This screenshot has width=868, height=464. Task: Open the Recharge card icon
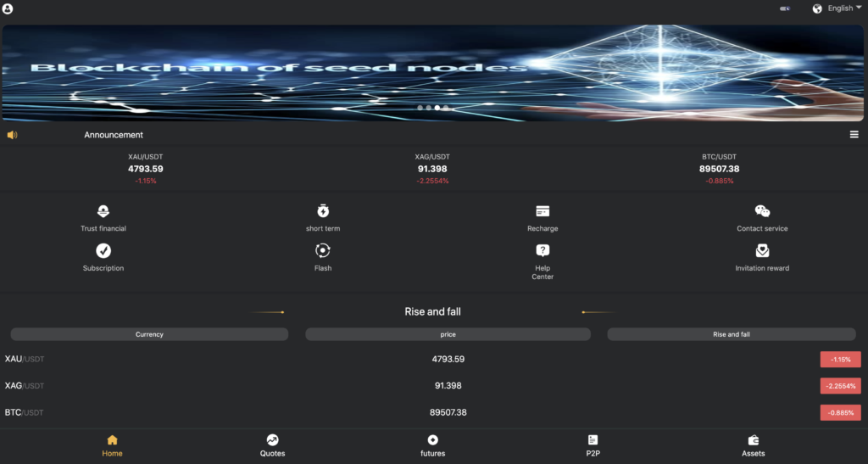[542, 211]
